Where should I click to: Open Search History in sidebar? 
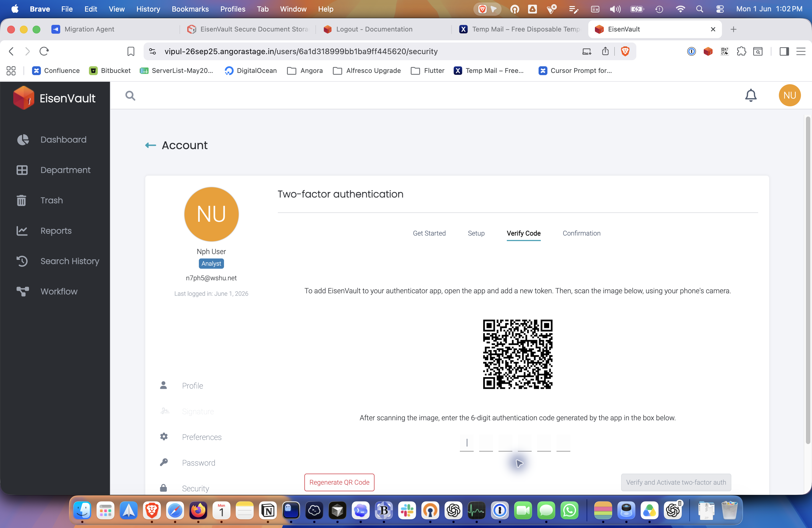click(x=58, y=261)
